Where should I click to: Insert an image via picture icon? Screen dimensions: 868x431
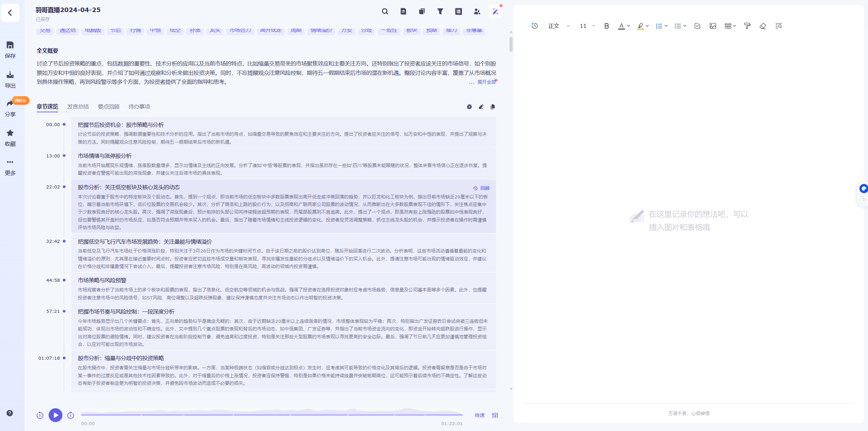click(x=713, y=26)
